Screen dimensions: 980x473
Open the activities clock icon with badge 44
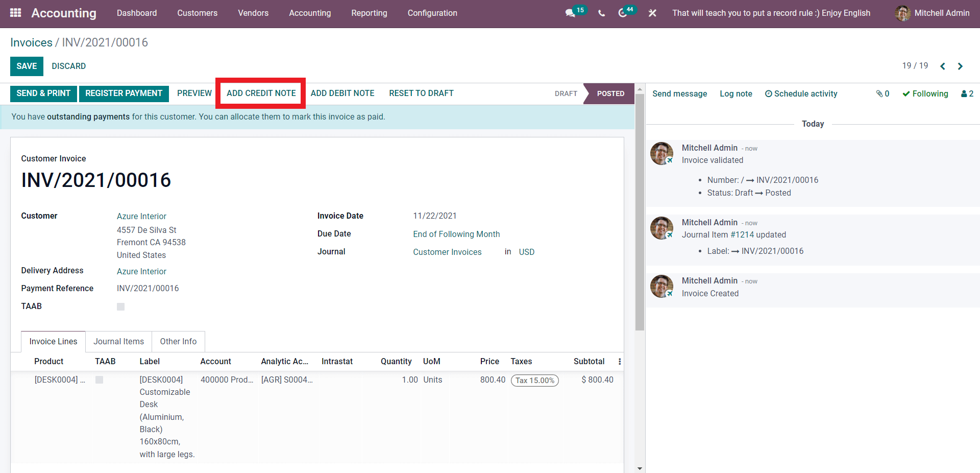(x=623, y=13)
